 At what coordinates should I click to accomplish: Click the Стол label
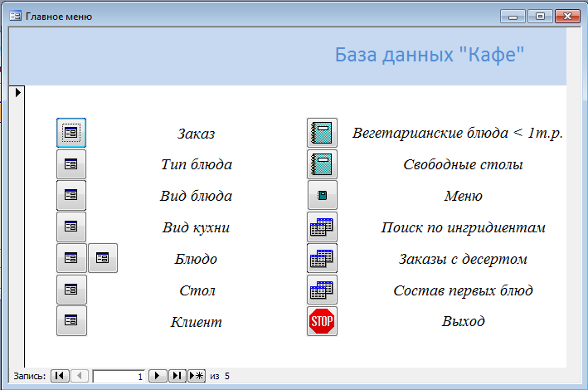pos(197,290)
